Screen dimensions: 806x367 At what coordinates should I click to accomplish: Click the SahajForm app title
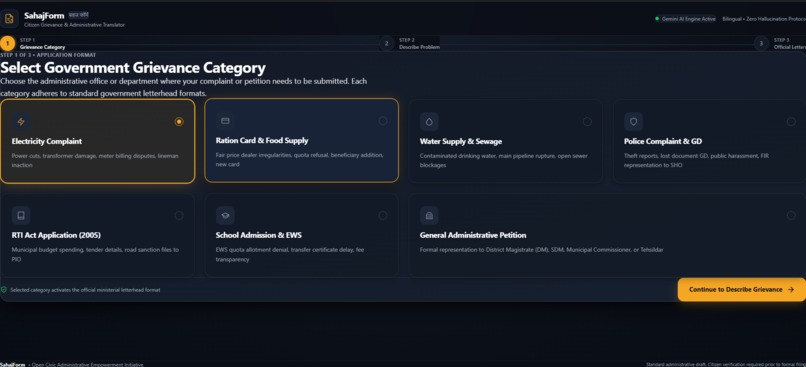coord(44,15)
